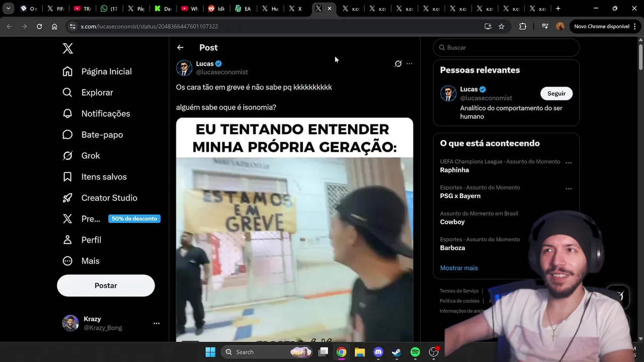The image size is (644, 362).
Task: Go back in Chrome history
Action: pyautogui.click(x=9, y=26)
